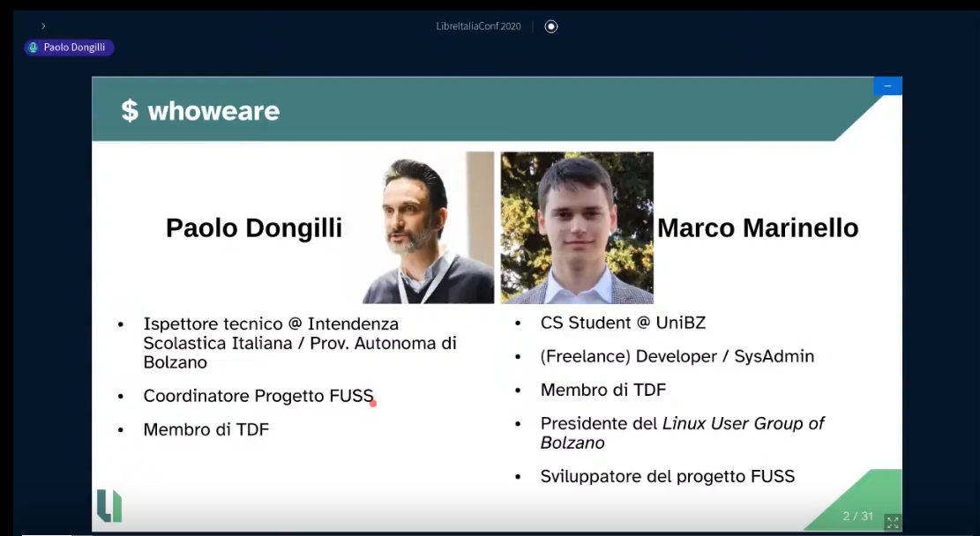Click Marco Marinello's portrait photo
980x536 pixels.
click(577, 227)
